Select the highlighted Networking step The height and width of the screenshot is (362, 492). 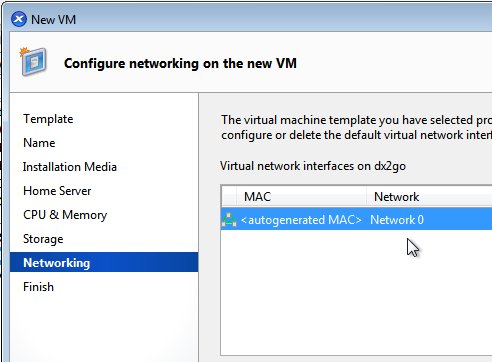(104, 262)
